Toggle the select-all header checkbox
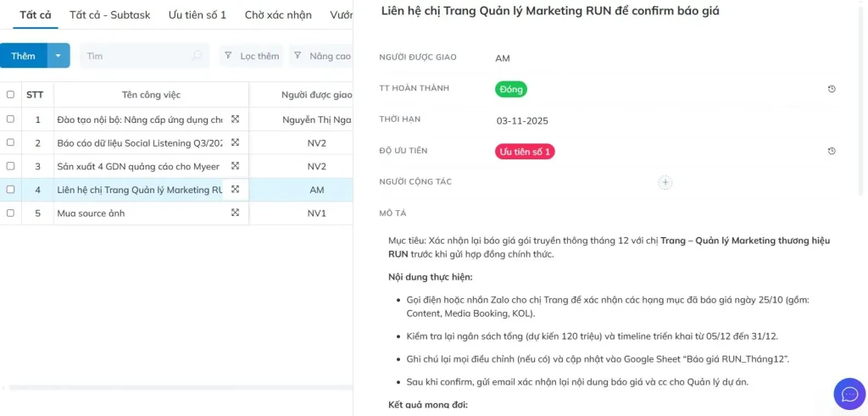The width and height of the screenshot is (868, 416). [x=10, y=95]
